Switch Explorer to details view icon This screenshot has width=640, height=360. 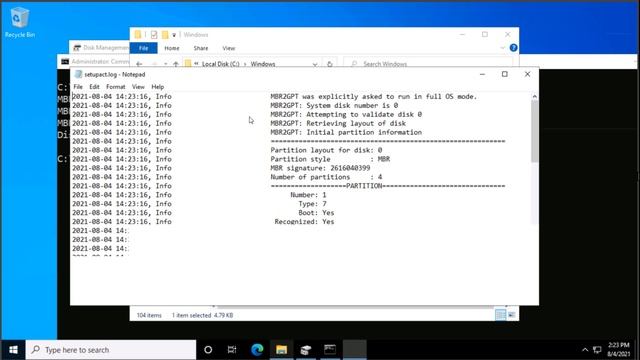coord(500,315)
